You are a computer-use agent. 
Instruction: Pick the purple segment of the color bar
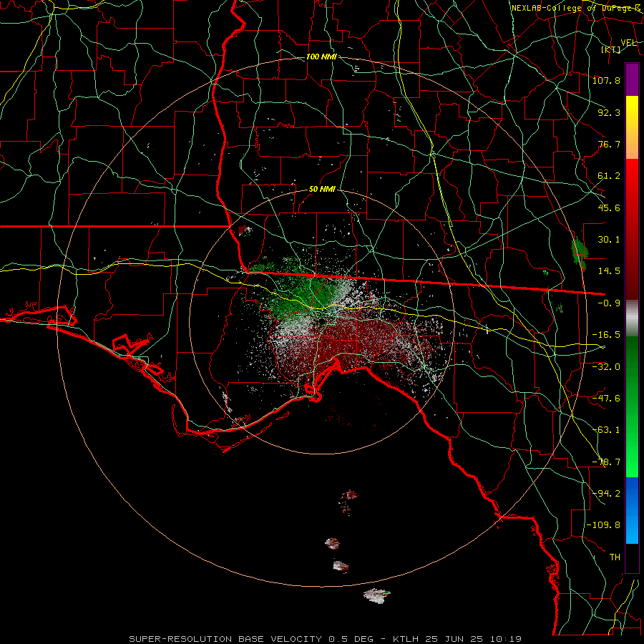click(x=632, y=79)
